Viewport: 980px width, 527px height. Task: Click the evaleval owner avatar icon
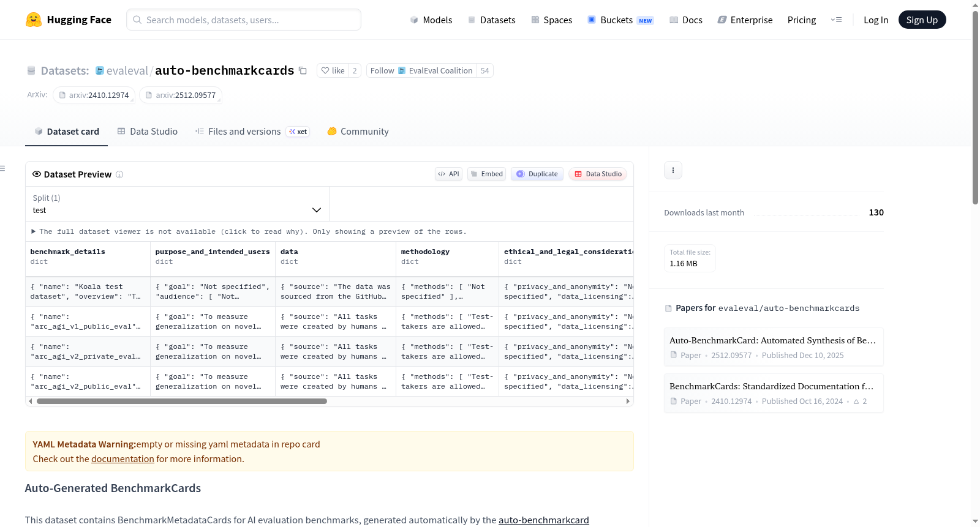pyautogui.click(x=100, y=70)
